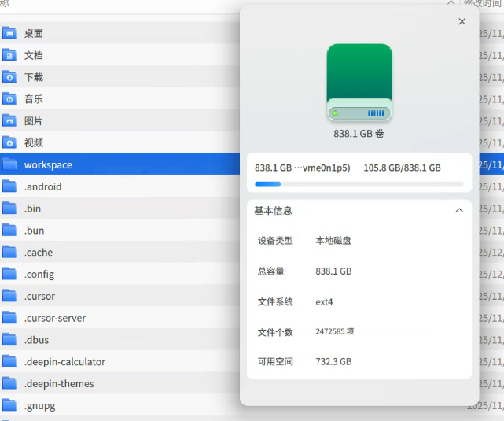The width and height of the screenshot is (504, 421).
Task: Click the 总容量 label
Action: pos(271,271)
